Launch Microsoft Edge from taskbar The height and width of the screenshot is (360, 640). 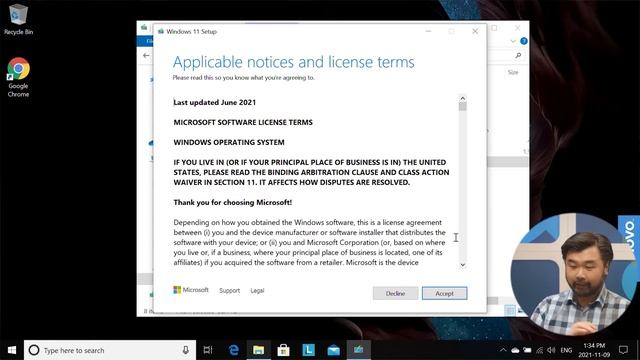[x=233, y=350]
